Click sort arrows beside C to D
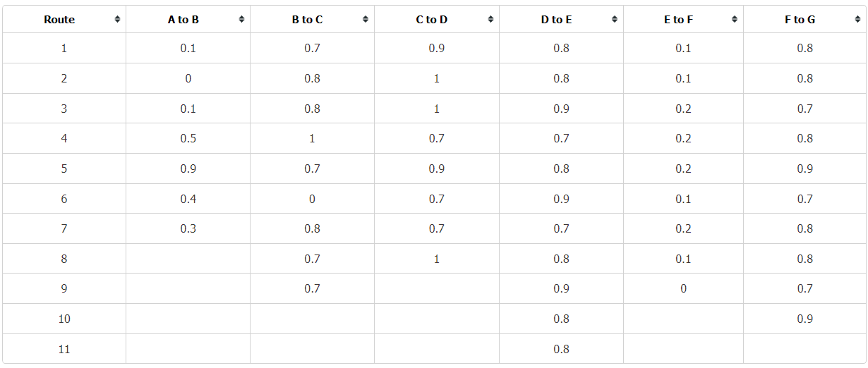This screenshot has width=868, height=368. pyautogui.click(x=490, y=20)
